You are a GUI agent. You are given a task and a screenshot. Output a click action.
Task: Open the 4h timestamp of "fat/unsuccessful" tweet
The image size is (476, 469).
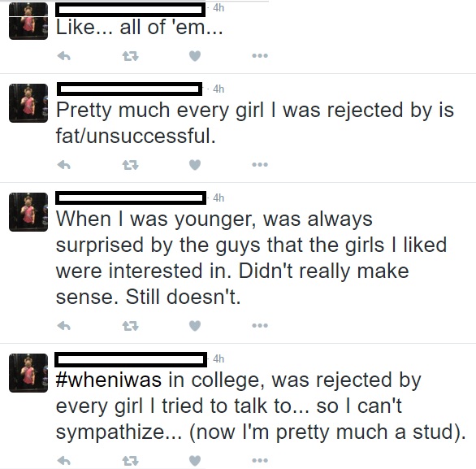[219, 89]
